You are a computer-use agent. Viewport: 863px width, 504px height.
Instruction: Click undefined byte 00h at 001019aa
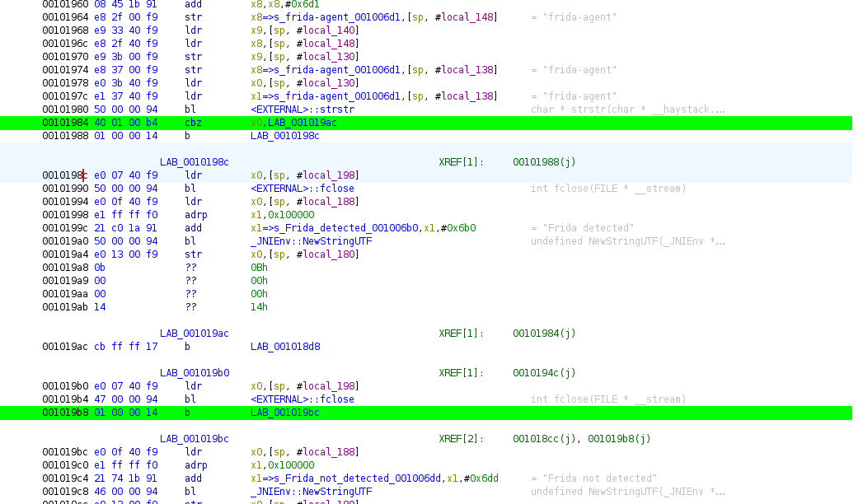[x=259, y=294]
